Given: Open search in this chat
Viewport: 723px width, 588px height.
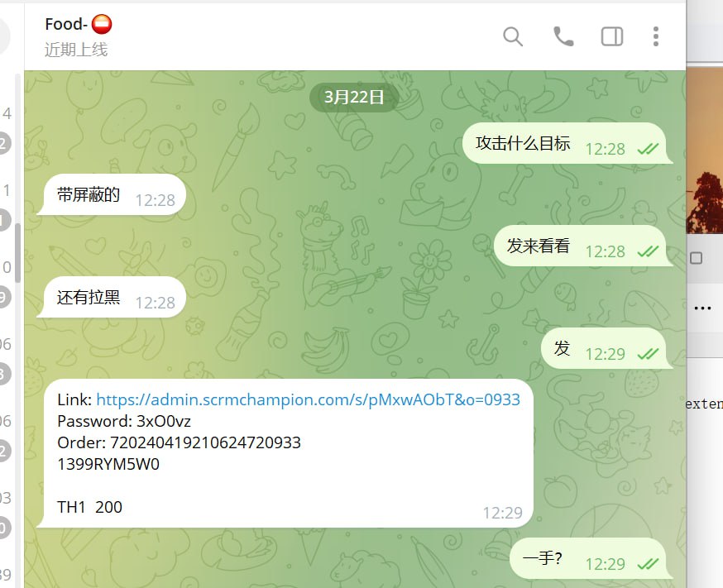Looking at the screenshot, I should [x=513, y=36].
